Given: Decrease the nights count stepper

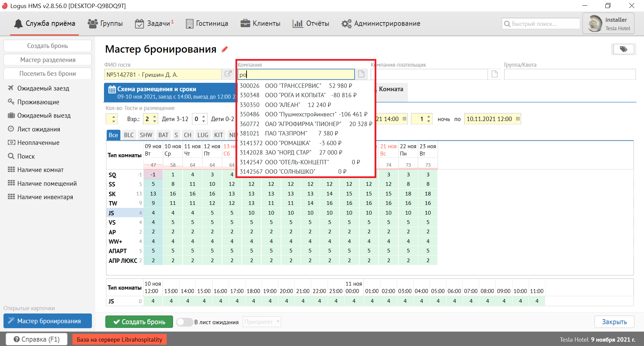Looking at the screenshot, I should click(429, 121).
